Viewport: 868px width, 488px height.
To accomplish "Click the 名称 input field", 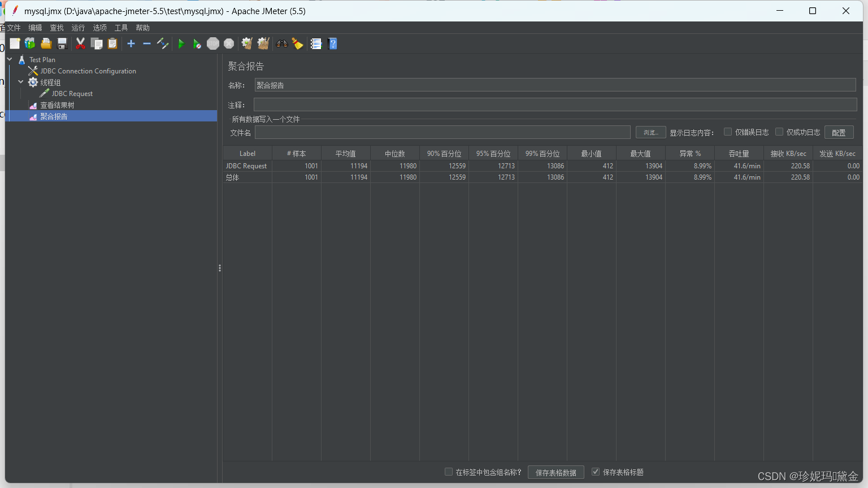I will (555, 85).
